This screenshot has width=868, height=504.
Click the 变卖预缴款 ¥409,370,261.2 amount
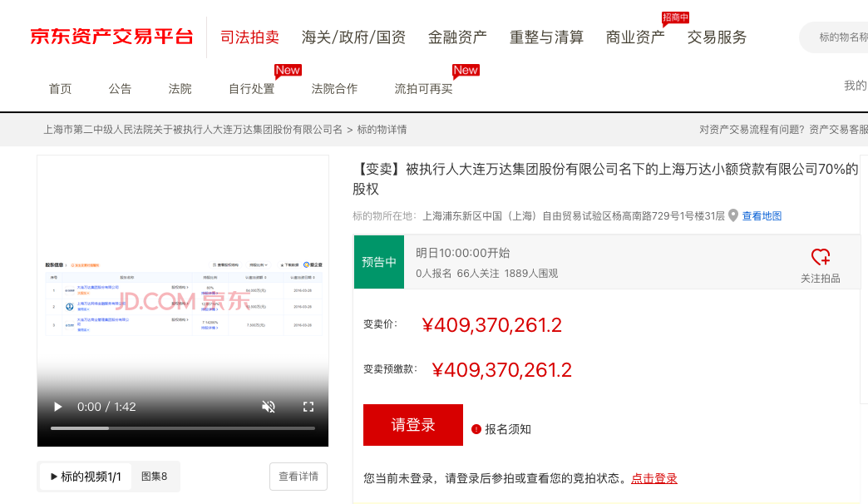point(501,370)
